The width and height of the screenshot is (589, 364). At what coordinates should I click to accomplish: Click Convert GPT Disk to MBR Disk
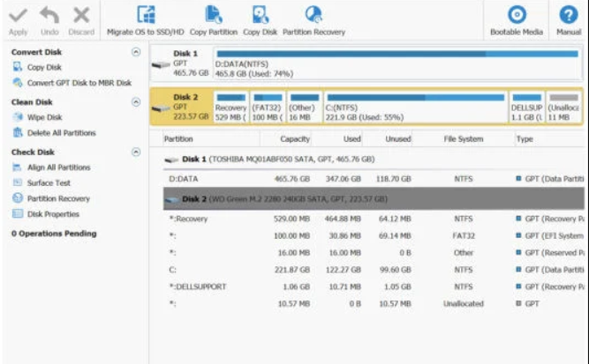tap(79, 83)
